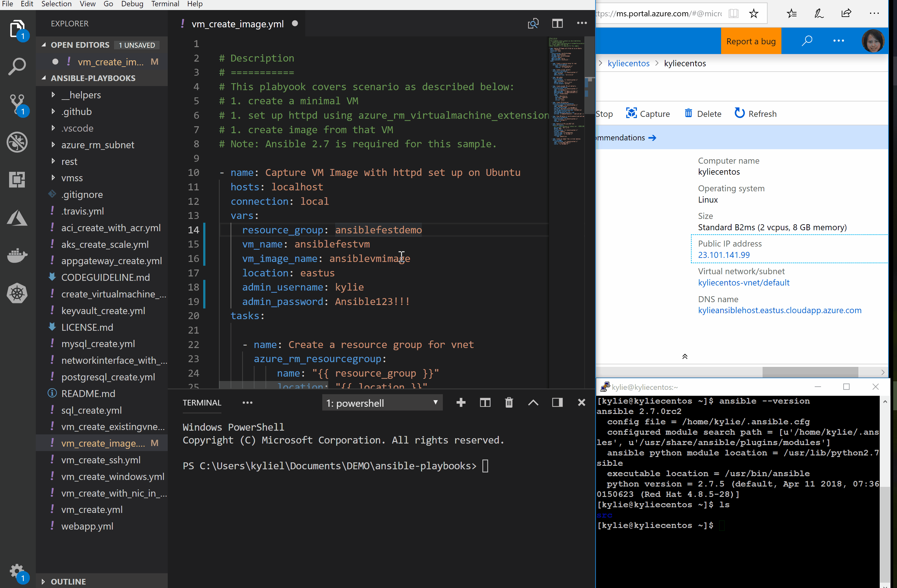Screen dimensions: 897x588
Task: Open the File menu
Action: point(7,4)
